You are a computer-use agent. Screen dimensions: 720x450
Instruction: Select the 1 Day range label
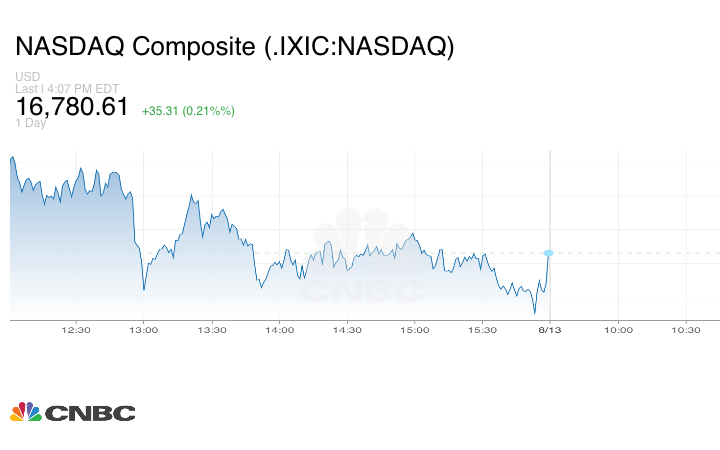tap(33, 123)
